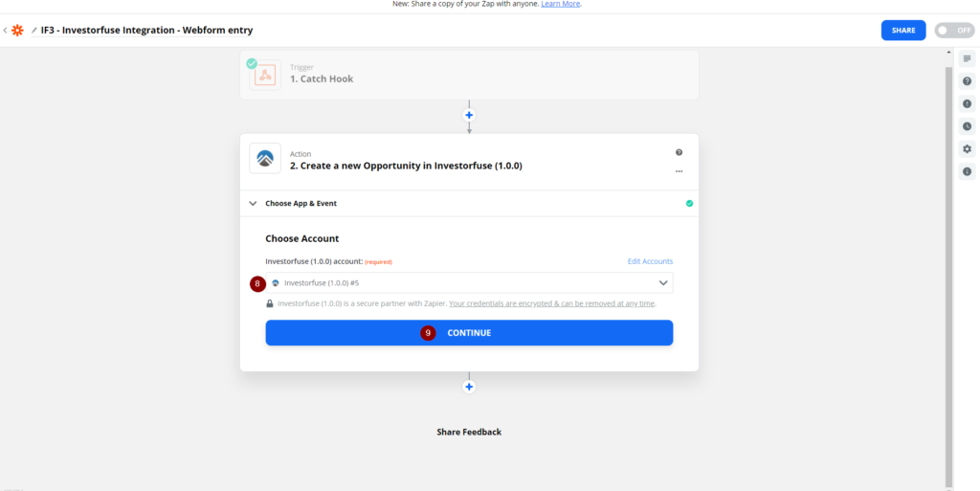Select the Zap title text field
Screen dimensions: 980x491
tap(146, 30)
